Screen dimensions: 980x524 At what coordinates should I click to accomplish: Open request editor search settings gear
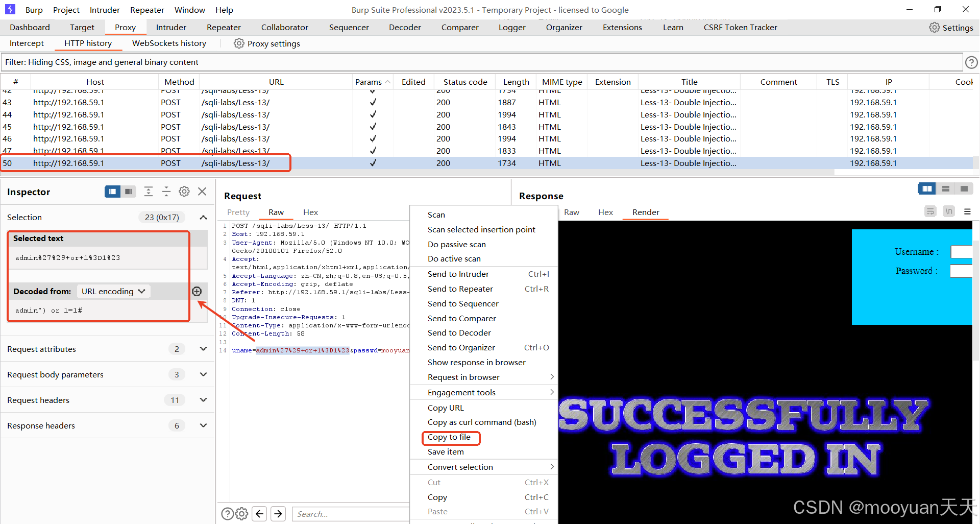point(242,514)
